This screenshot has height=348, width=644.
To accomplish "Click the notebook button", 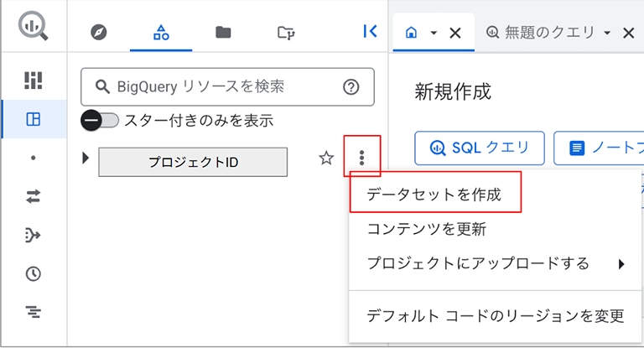I will (x=599, y=148).
